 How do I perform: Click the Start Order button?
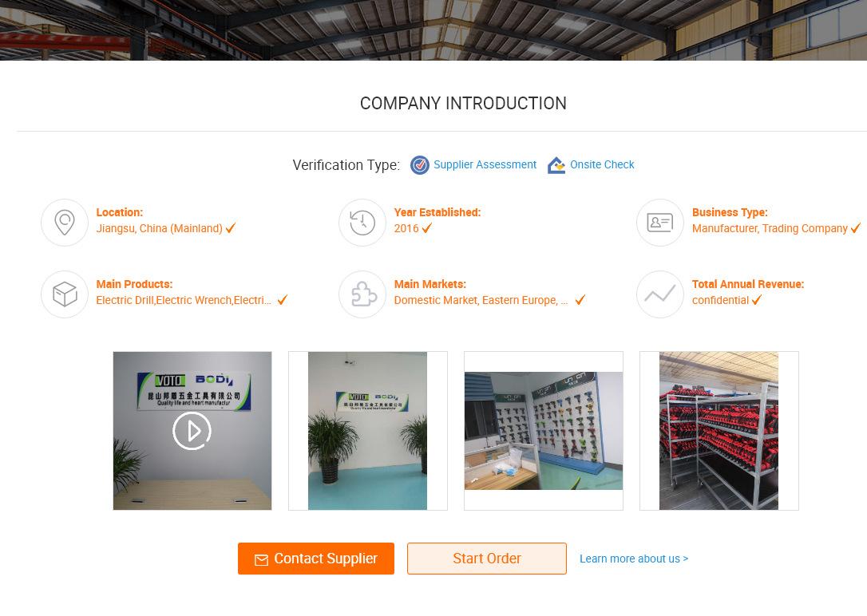[x=487, y=559]
